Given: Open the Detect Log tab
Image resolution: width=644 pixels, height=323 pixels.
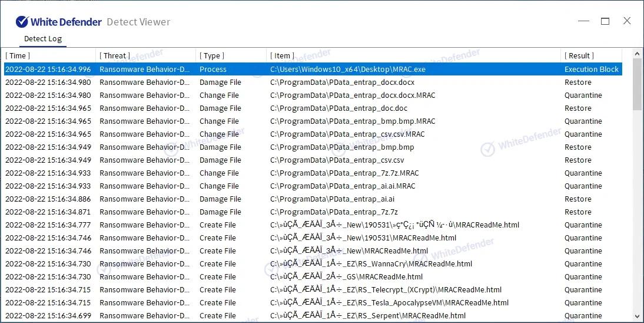Looking at the screenshot, I should pos(43,39).
